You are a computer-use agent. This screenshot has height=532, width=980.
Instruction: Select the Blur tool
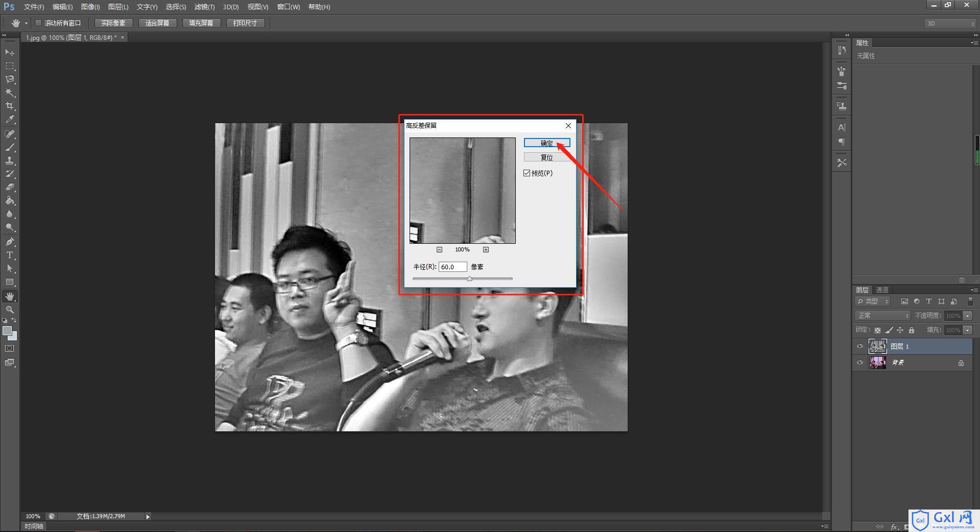10,214
